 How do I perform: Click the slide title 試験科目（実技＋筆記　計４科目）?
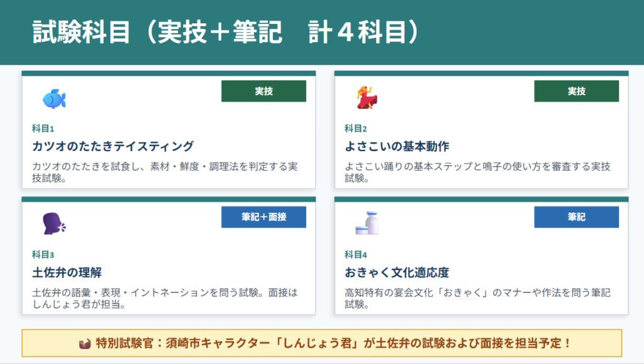pos(225,33)
